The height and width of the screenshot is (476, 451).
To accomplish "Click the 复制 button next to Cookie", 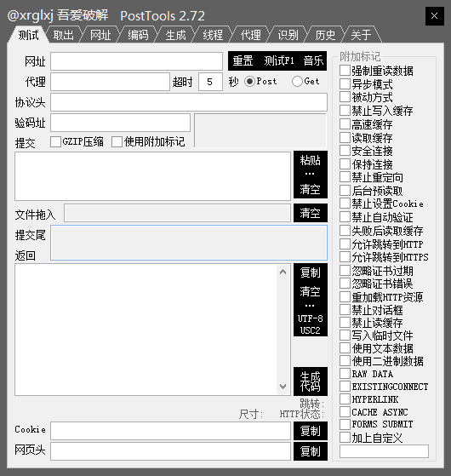I will click(311, 431).
